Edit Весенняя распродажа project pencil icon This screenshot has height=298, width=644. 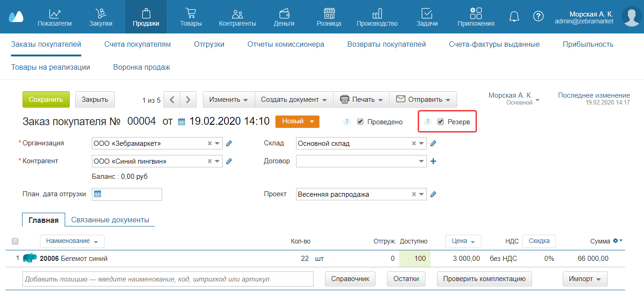pyautogui.click(x=433, y=194)
